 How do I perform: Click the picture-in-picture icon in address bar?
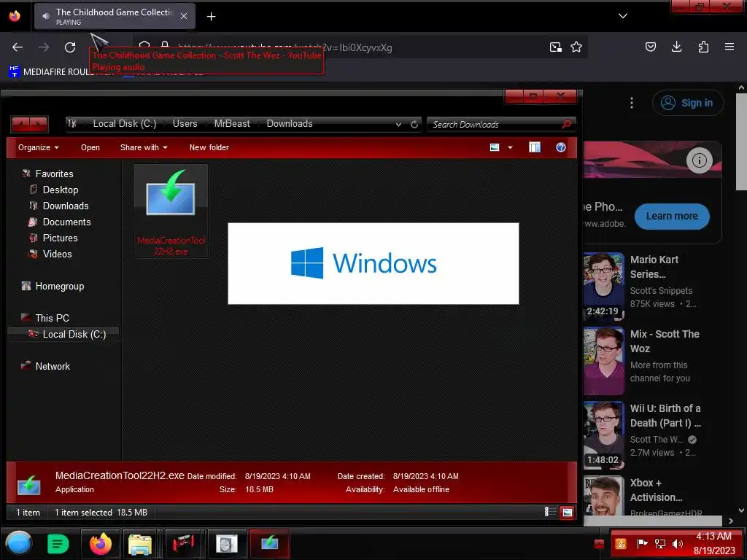(555, 47)
